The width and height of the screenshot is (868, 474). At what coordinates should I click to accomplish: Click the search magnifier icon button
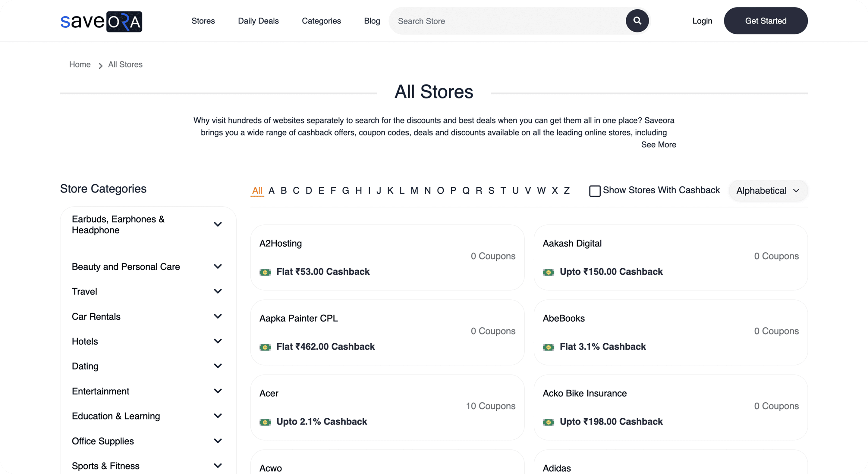pyautogui.click(x=637, y=21)
